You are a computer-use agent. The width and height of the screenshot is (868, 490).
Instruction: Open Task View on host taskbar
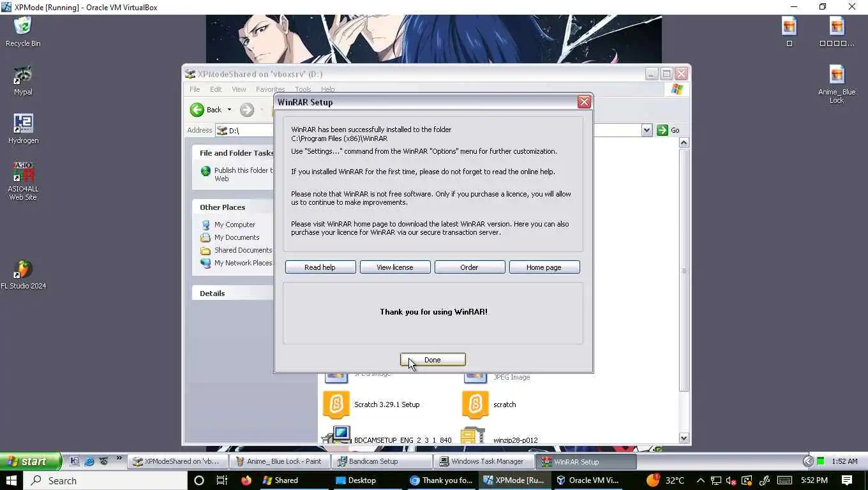point(222,480)
